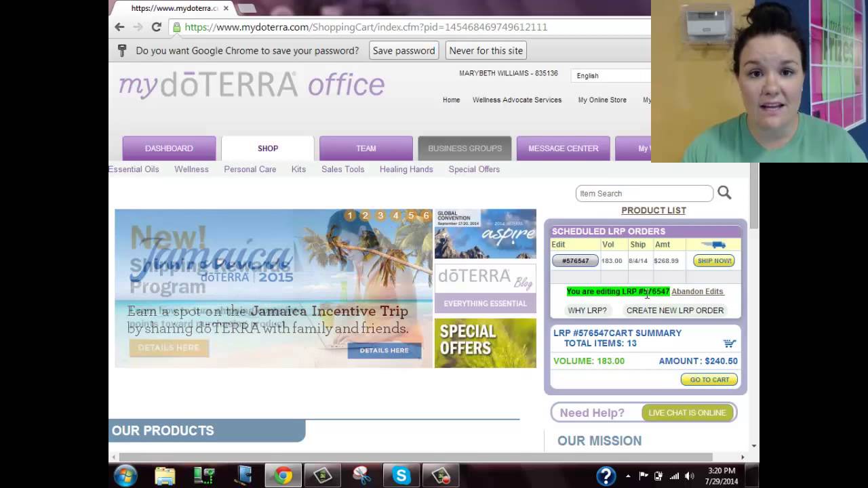868x488 pixels.
Task: Select banner slide number 1
Action: [350, 216]
